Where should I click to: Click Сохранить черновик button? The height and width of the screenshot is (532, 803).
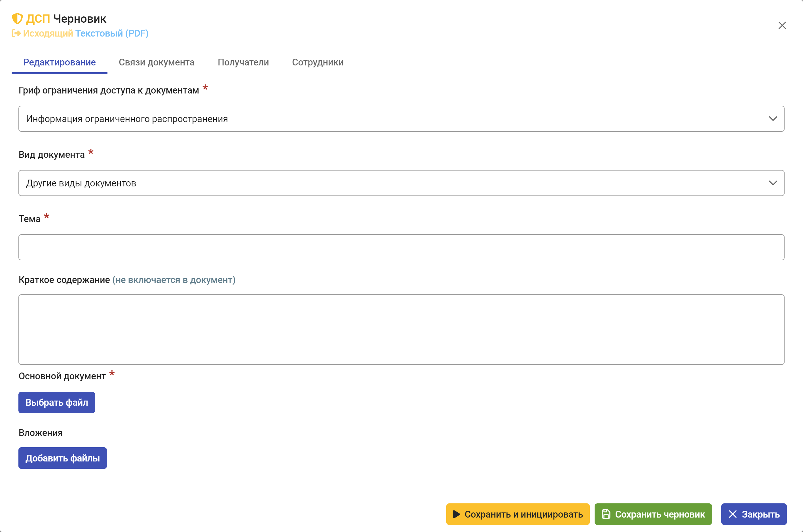[x=653, y=514]
